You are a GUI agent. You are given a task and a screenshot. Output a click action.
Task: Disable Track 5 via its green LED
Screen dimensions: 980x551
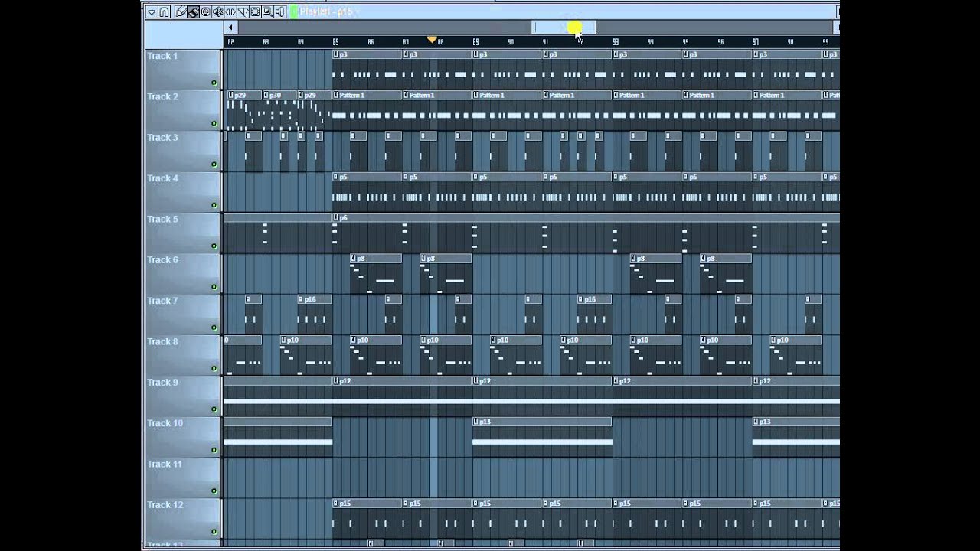(214, 246)
